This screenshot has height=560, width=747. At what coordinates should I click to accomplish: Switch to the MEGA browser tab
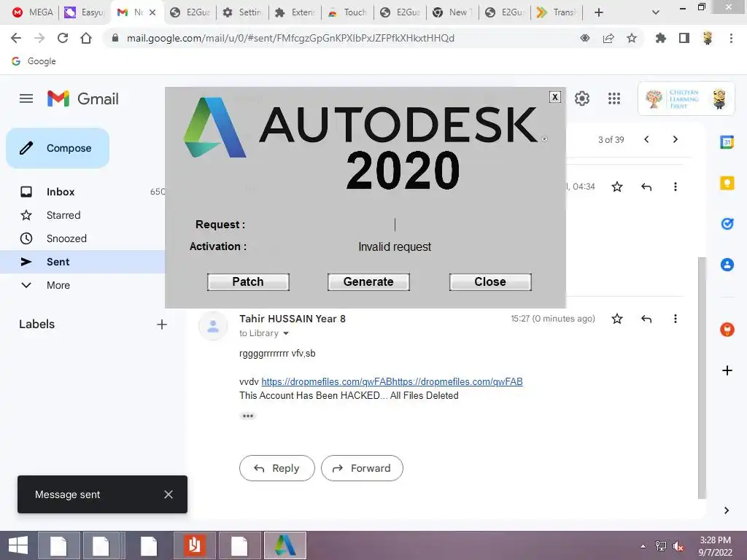32,12
